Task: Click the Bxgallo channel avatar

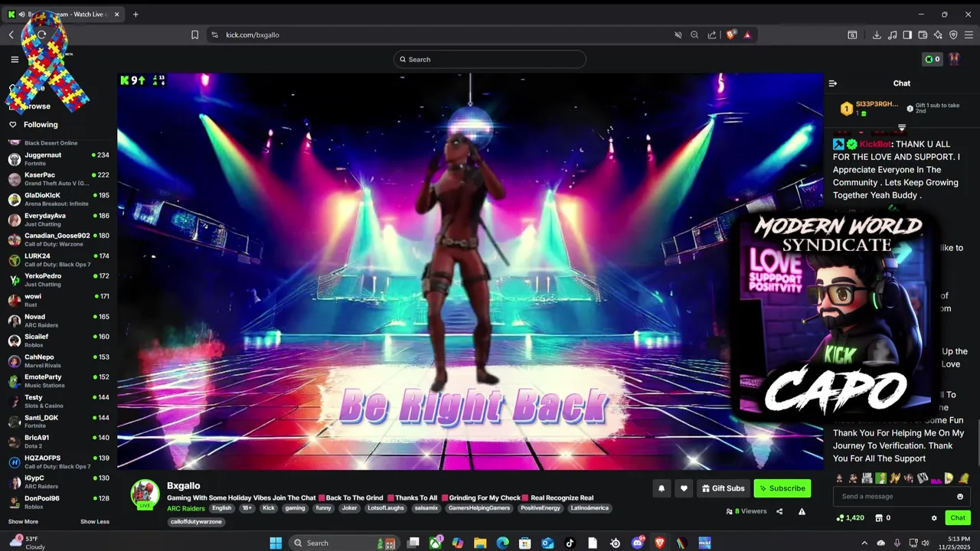Action: coord(145,494)
